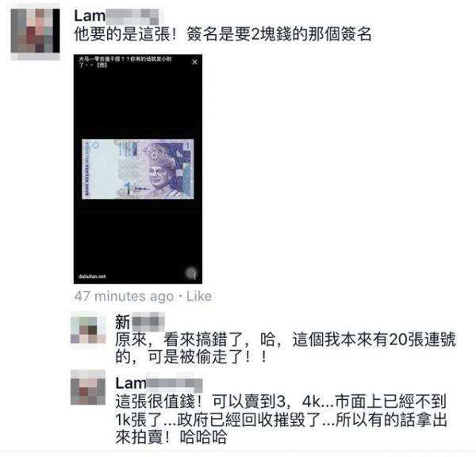This screenshot has height=457, width=476.
Task: Open the attached banknote screenshot image
Action: (x=138, y=169)
